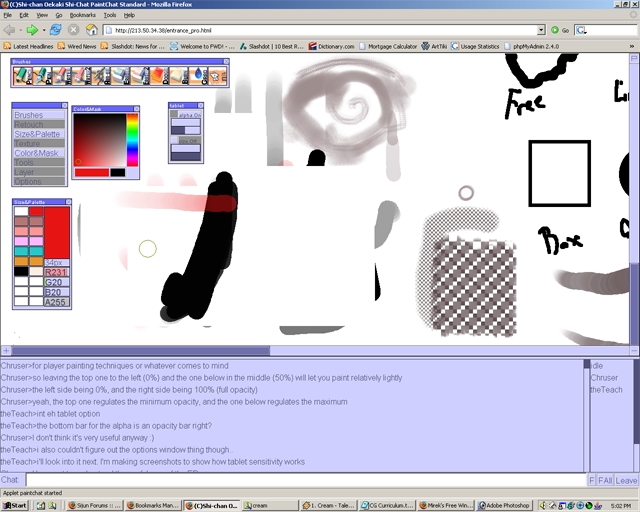Adjust the B20 blue value bar
Image resolution: width=640 pixels, height=512 pixels.
click(x=57, y=292)
